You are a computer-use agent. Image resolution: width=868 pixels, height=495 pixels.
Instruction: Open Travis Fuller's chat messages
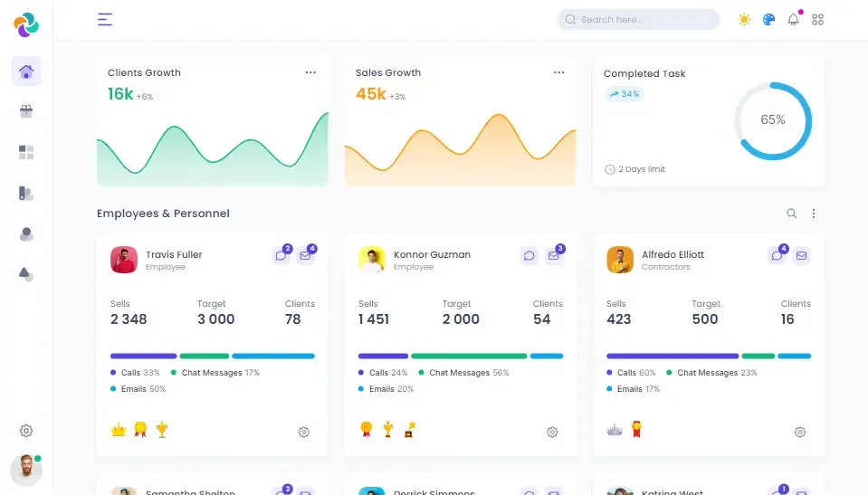281,255
